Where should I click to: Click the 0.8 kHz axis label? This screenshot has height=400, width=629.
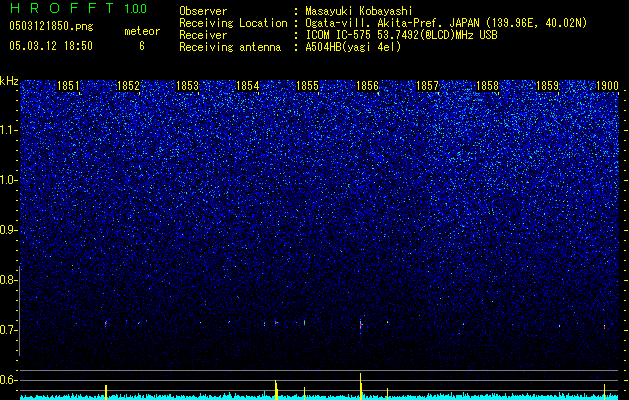pyautogui.click(x=8, y=280)
